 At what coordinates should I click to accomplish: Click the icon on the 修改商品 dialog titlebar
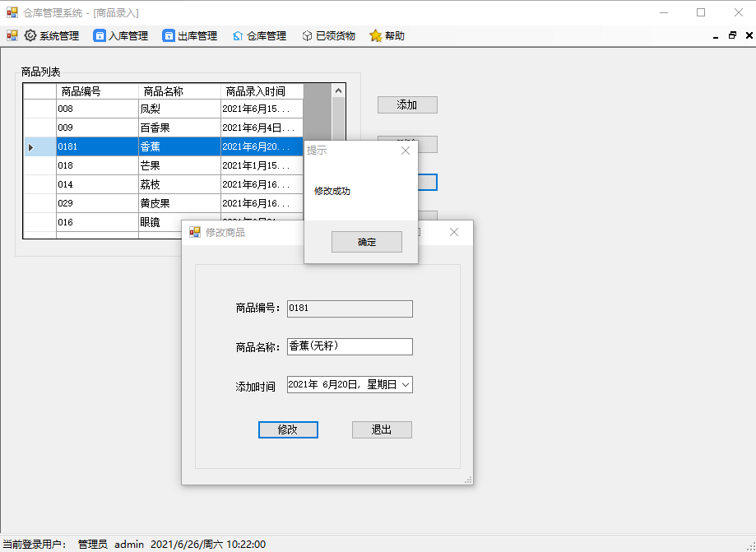(x=196, y=232)
